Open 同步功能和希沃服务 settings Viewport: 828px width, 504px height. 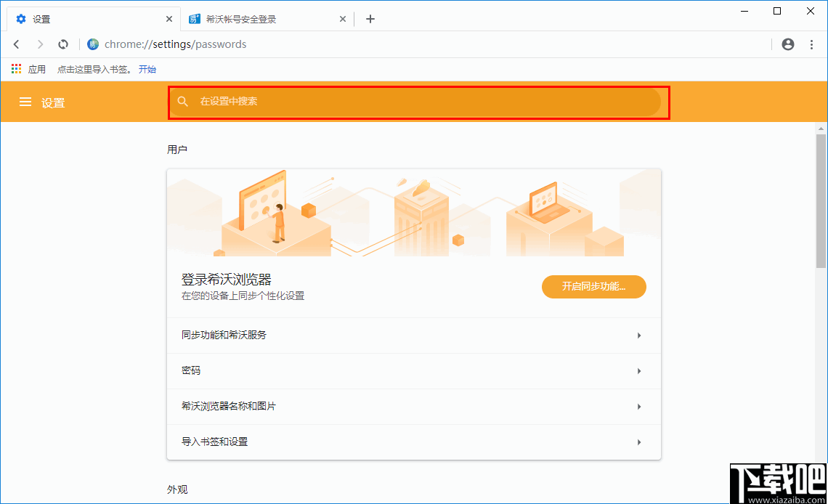coord(414,336)
